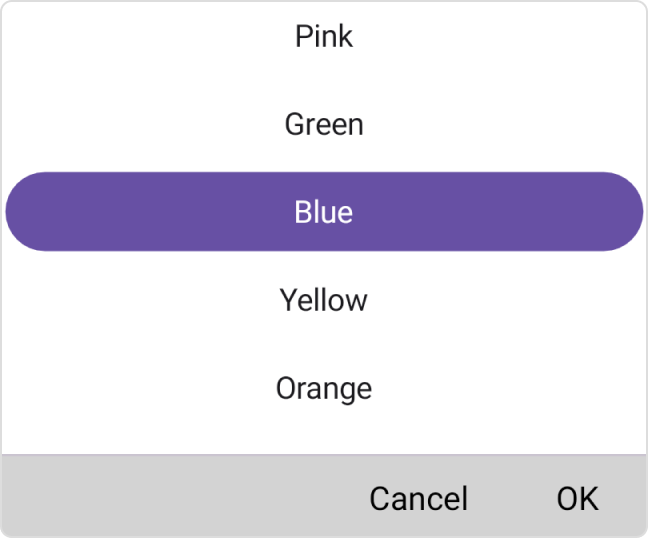Pick Yellow in the color list
The image size is (648, 538).
coord(324,300)
